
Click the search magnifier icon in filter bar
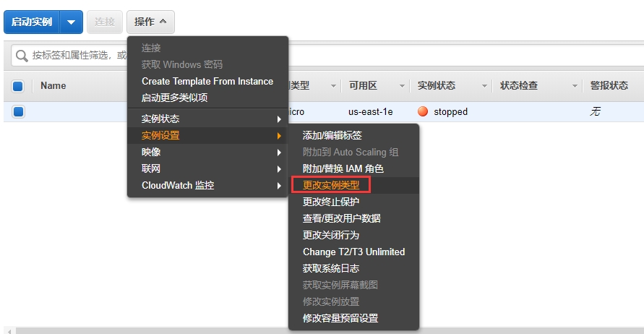[x=22, y=56]
